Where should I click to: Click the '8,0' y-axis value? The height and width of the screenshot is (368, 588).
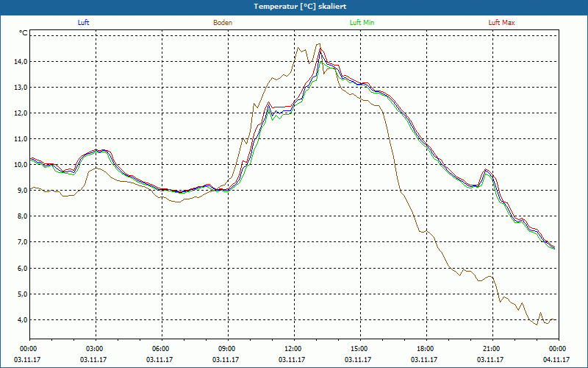coord(22,216)
